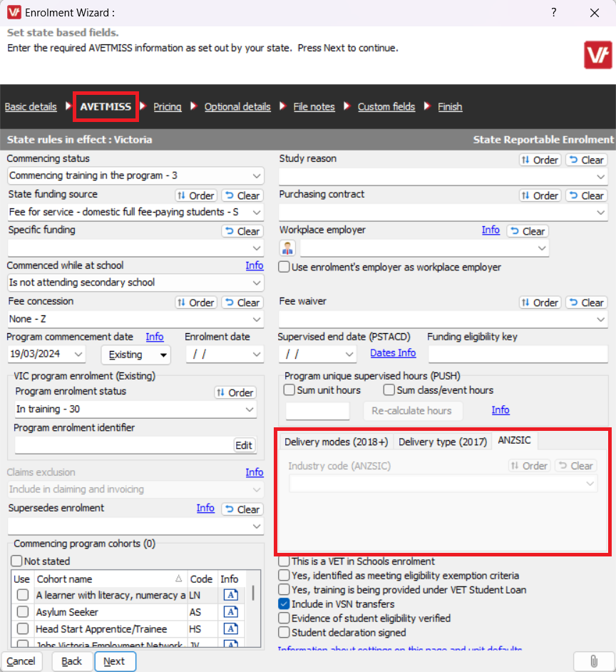The width and height of the screenshot is (616, 672).
Task: Go to Custom fields step
Action: 386,107
